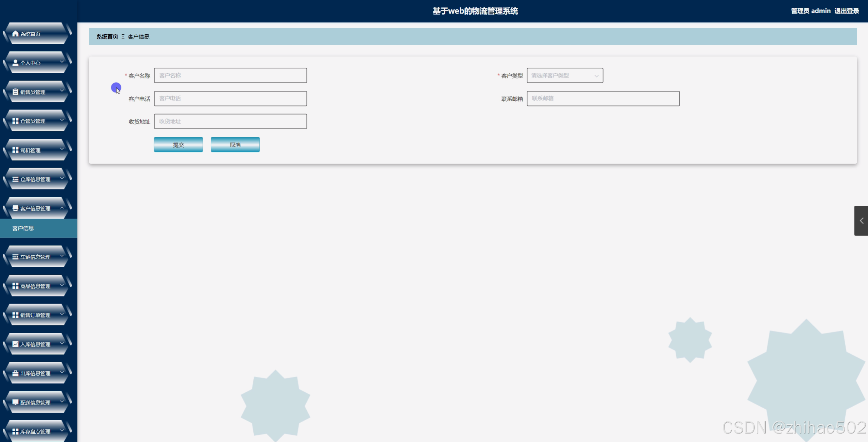Image resolution: width=868 pixels, height=442 pixels.
Task: Go to 系统首页 in the breadcrumb
Action: coord(107,36)
